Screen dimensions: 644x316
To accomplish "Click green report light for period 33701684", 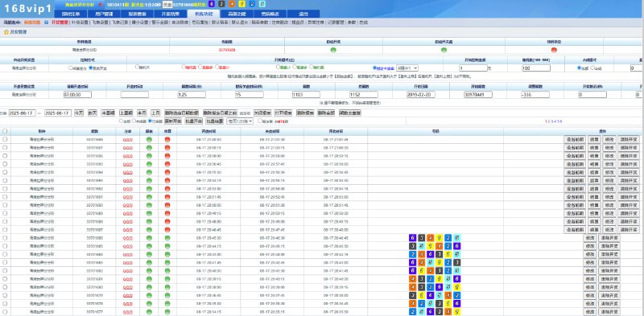I will 149,172.
